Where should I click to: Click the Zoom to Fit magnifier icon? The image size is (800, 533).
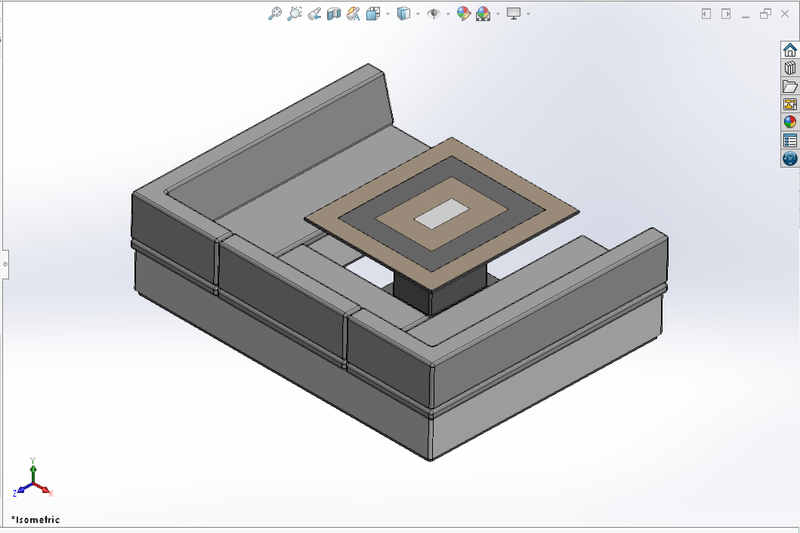(274, 14)
